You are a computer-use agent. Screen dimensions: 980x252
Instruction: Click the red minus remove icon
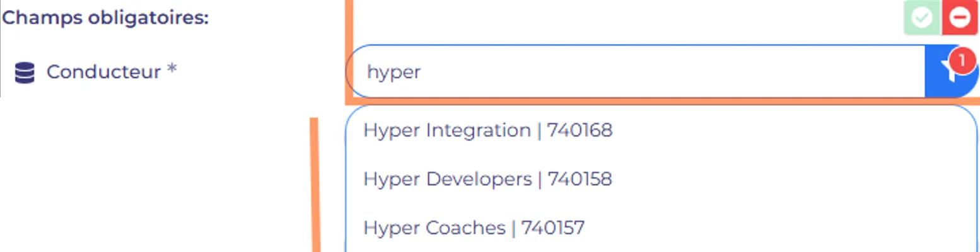click(960, 18)
